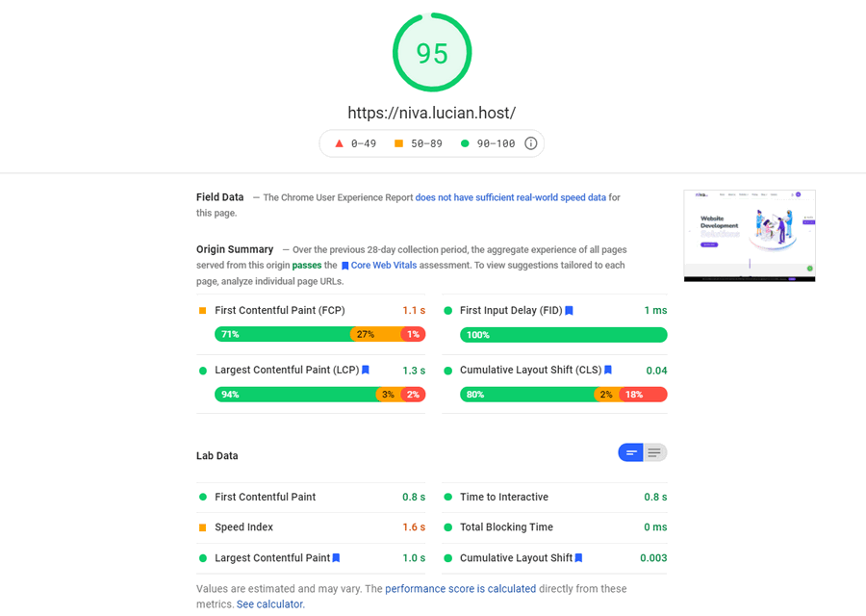Open the Core Web Vitals link

click(383, 266)
